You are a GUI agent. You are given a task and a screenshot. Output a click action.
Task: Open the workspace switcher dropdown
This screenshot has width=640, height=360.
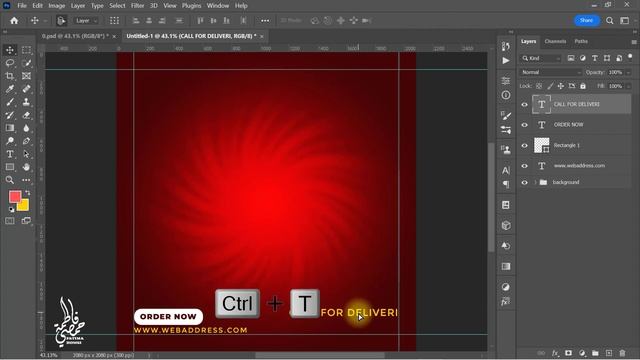[624, 20]
